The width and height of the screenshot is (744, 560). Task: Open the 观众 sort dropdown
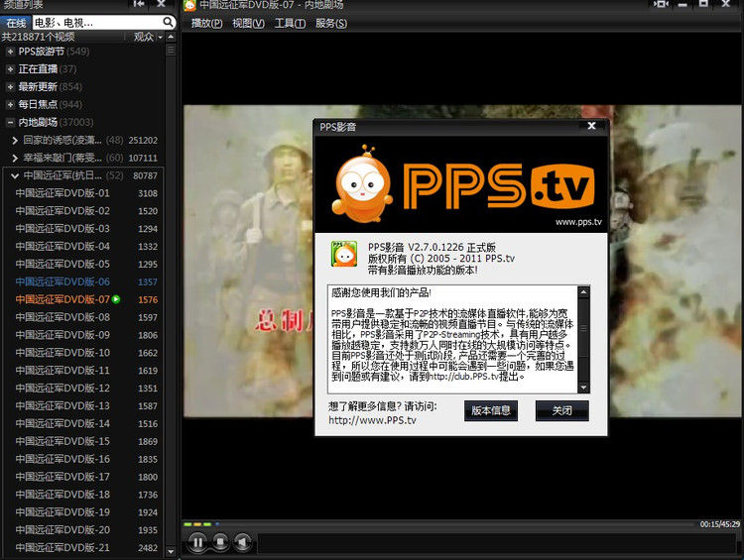coord(148,37)
